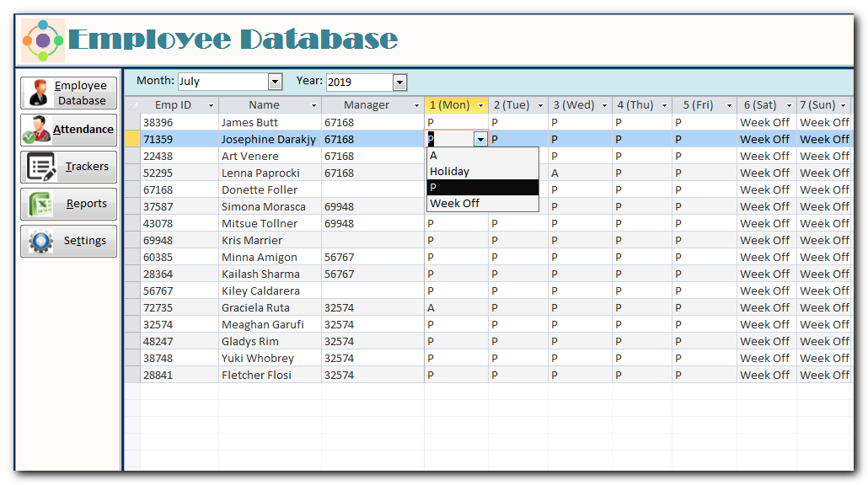Choose Week Off in the attendance dropdown list
The height and width of the screenshot is (485, 868).
(483, 204)
